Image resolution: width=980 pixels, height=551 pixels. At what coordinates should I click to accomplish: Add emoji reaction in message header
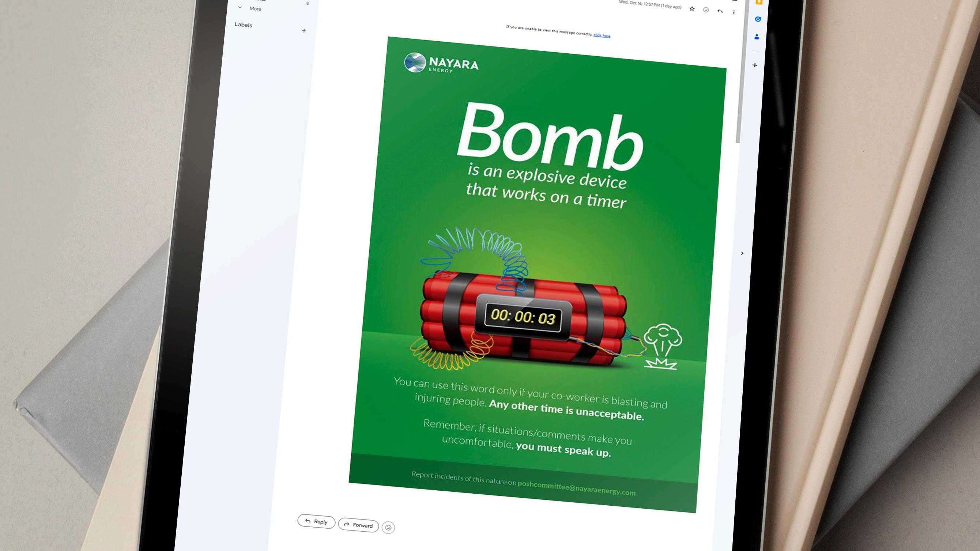pos(706,10)
